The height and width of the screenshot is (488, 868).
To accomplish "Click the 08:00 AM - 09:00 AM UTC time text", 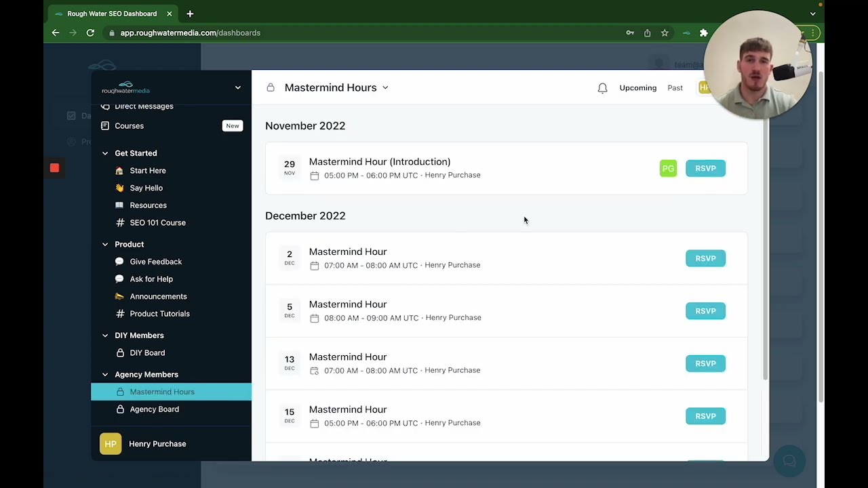I will 371,318.
